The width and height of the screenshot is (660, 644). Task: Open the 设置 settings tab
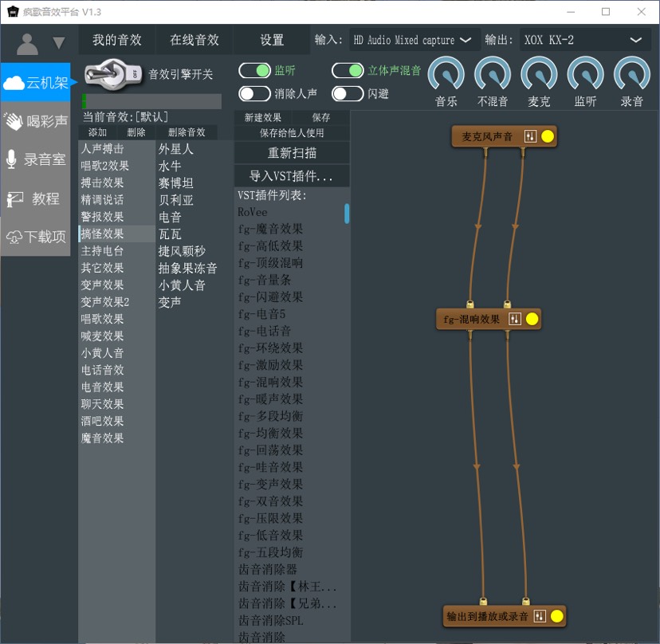tap(272, 40)
